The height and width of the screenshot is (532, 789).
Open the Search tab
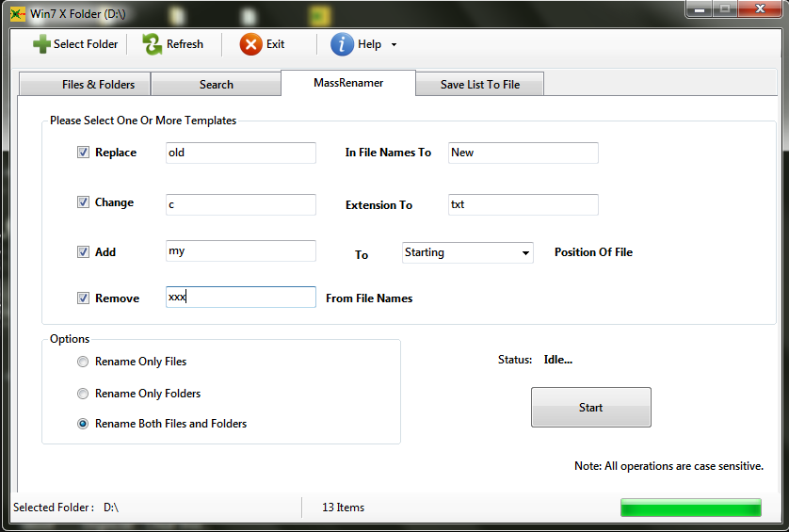click(216, 84)
